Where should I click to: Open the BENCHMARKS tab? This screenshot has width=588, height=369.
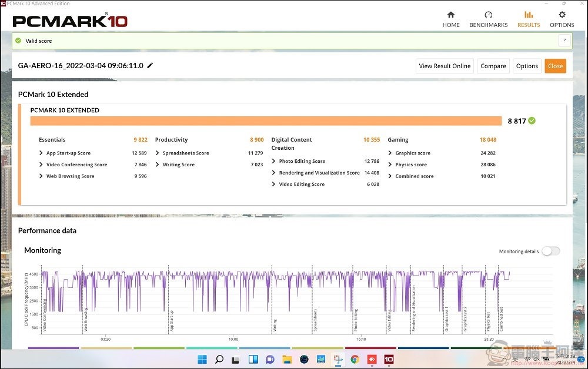tap(488, 19)
